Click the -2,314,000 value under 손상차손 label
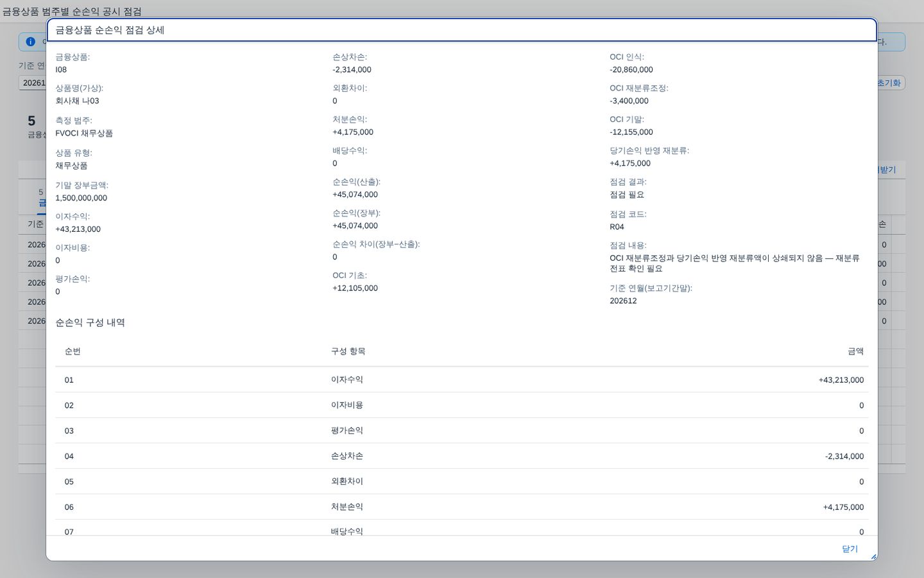The image size is (924, 578). click(352, 69)
